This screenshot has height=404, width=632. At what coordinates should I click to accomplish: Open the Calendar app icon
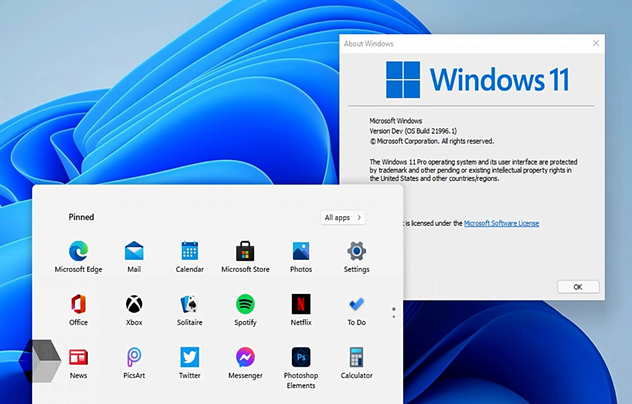click(x=189, y=251)
